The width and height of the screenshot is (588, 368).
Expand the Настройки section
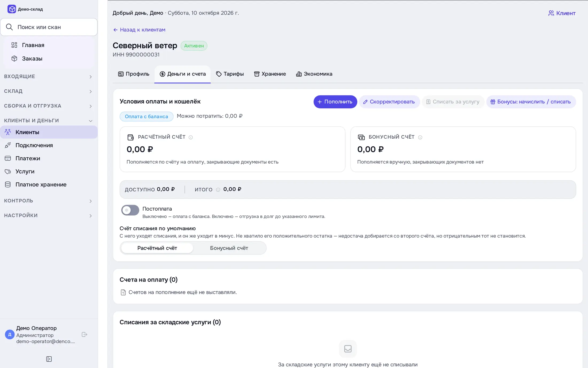[49, 215]
